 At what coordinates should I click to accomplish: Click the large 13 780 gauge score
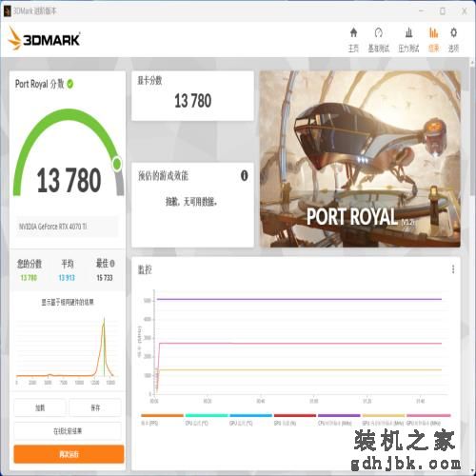[x=69, y=180]
